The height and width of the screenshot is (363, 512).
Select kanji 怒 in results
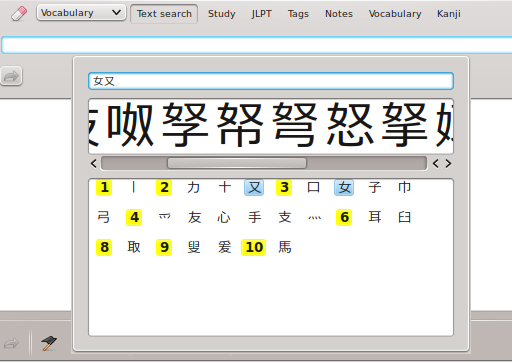(350, 125)
